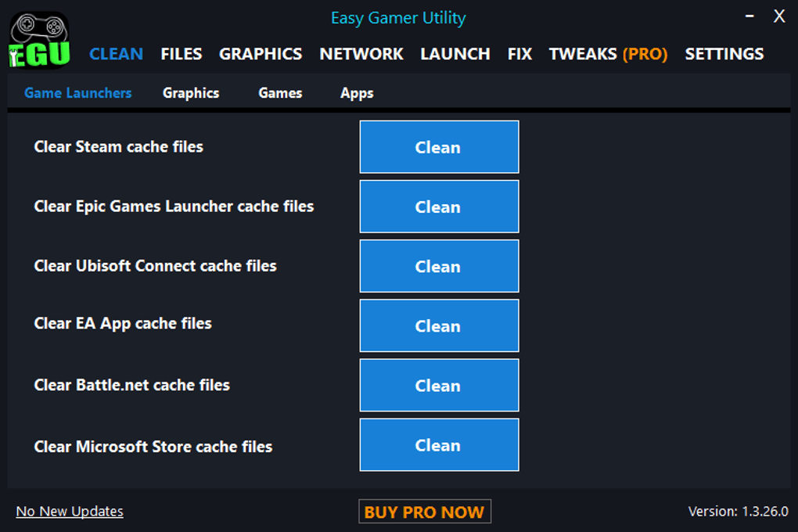Click the 'Clear Epic Games Launcher cache files' label
Screen dimensions: 798x532
coord(174,207)
